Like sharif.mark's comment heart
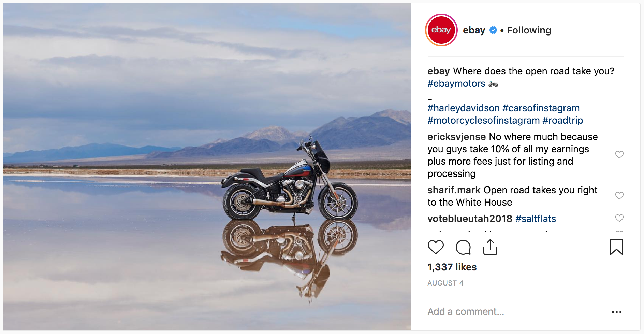The image size is (644, 334). point(619,196)
